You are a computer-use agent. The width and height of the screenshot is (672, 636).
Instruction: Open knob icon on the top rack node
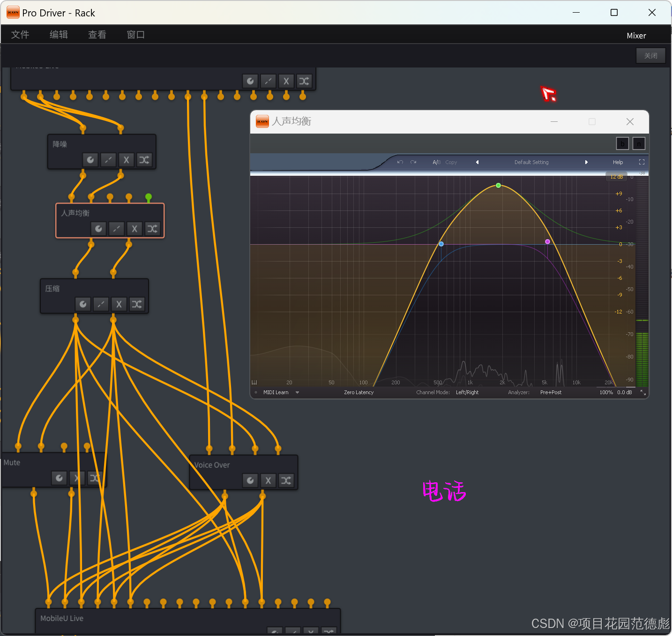pyautogui.click(x=250, y=81)
